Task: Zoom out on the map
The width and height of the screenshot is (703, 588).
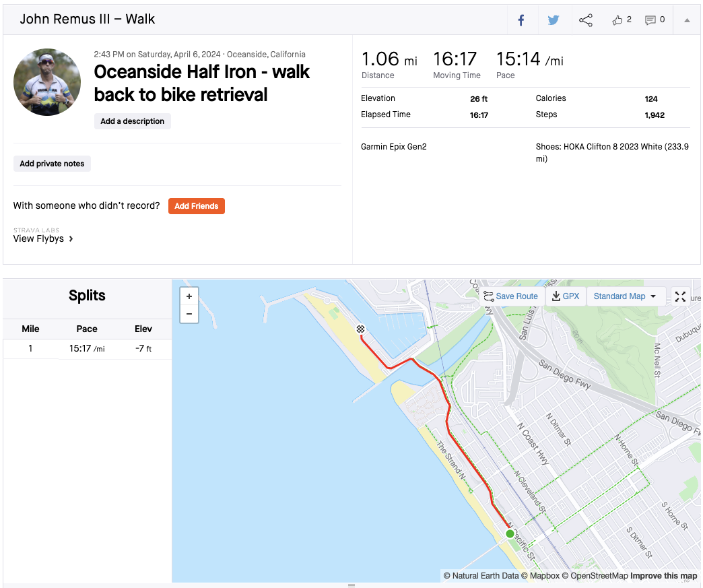Action: 189,314
